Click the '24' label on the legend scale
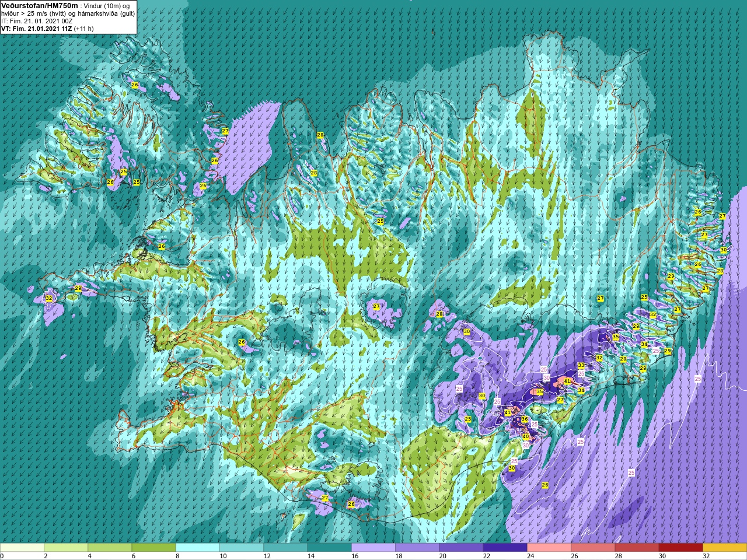This screenshot has height=560, width=747. [x=530, y=556]
